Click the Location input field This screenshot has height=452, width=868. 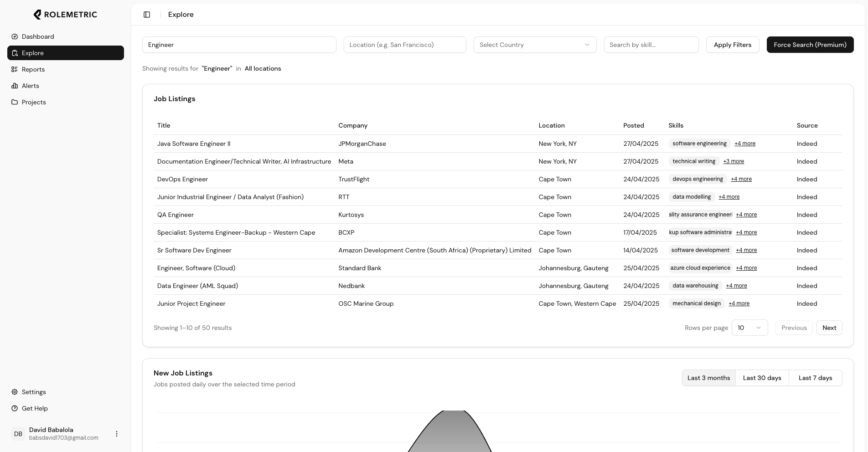tap(405, 45)
